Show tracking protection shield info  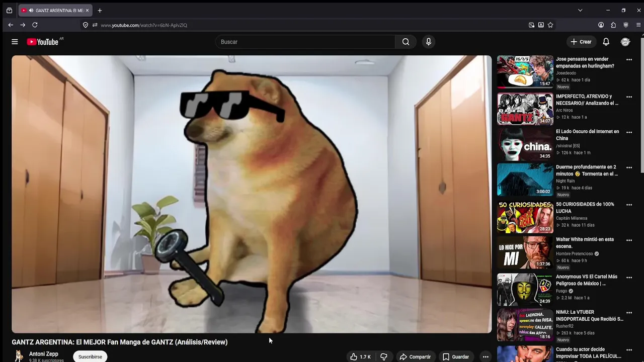86,25
